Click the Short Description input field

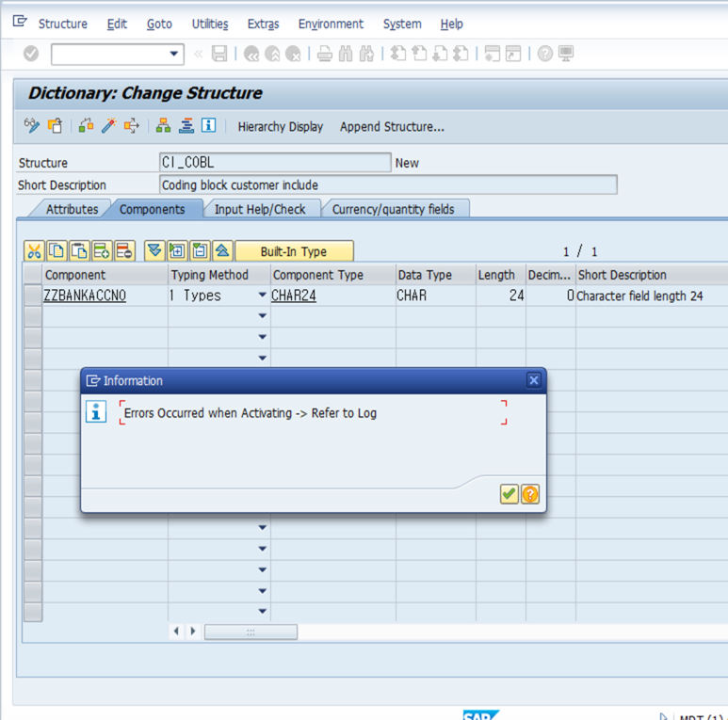[x=388, y=184]
